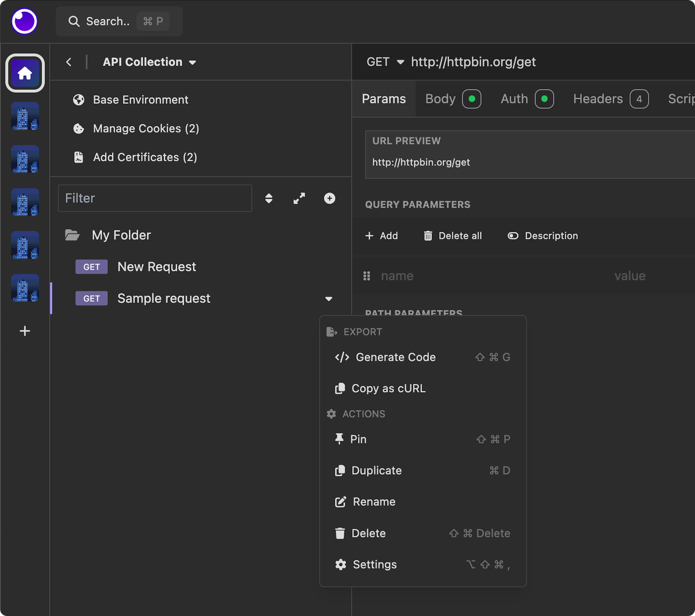Viewport: 695px width, 616px height.
Task: Expand all folders with arrows icon
Action: (299, 198)
